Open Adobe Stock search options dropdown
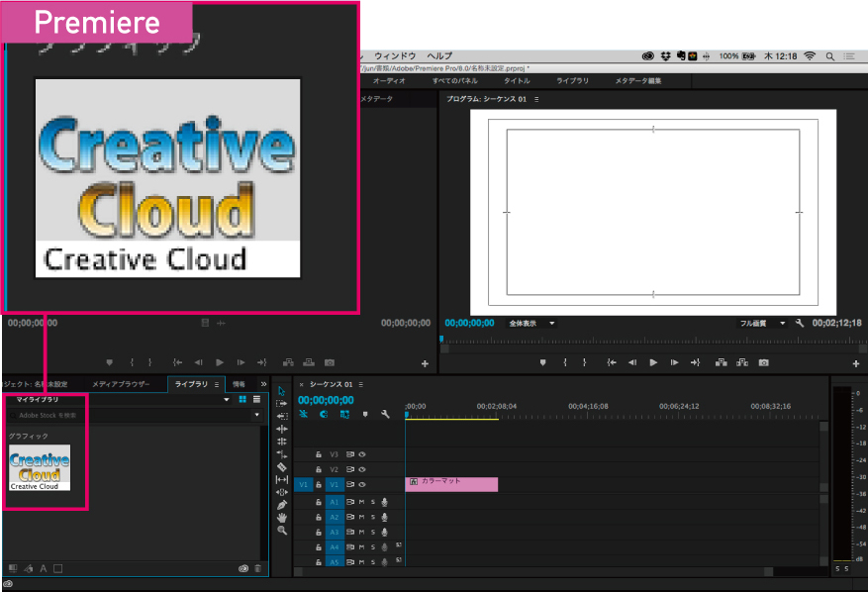This screenshot has height=592, width=868. 257,415
